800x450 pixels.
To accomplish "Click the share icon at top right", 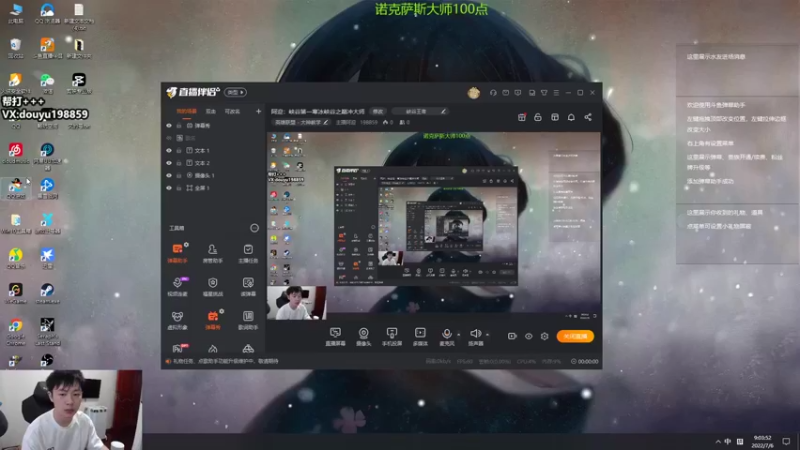I will point(588,117).
